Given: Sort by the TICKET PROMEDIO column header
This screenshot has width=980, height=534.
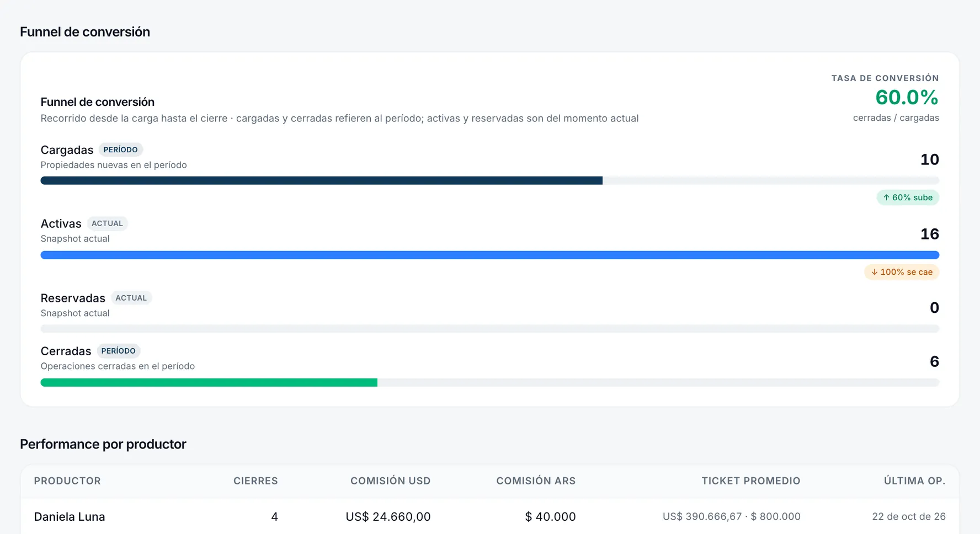Looking at the screenshot, I should click(x=751, y=481).
